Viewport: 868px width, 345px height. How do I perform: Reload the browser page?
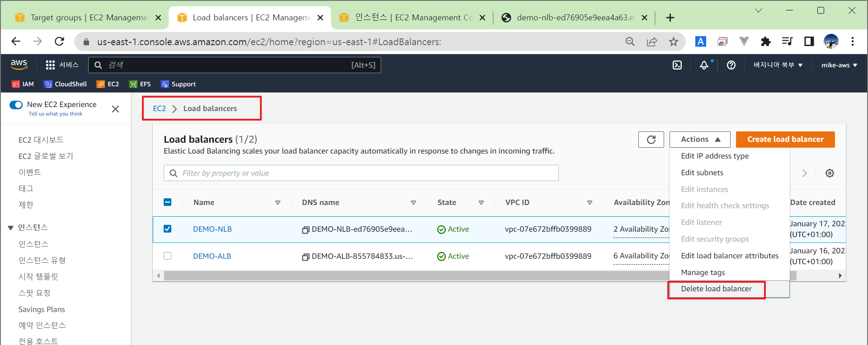[x=59, y=42]
